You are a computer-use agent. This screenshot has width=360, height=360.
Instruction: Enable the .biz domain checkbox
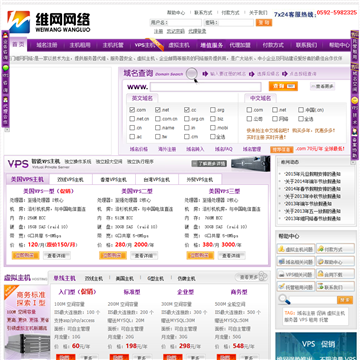coord(213,119)
